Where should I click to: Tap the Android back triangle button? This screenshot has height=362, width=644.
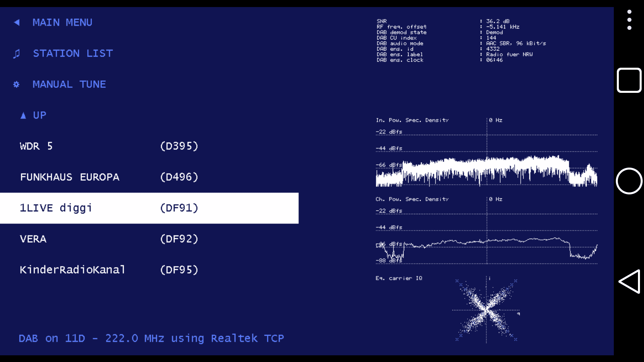coord(630,282)
